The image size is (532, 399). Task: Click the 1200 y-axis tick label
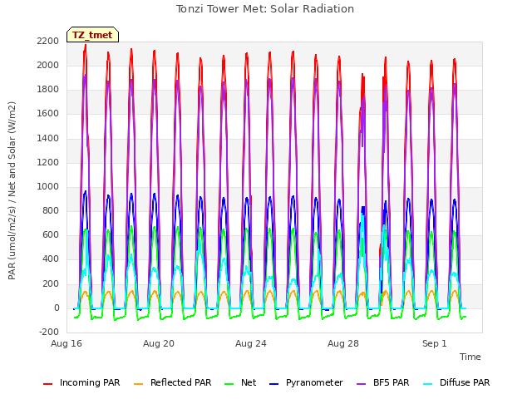click(x=48, y=162)
